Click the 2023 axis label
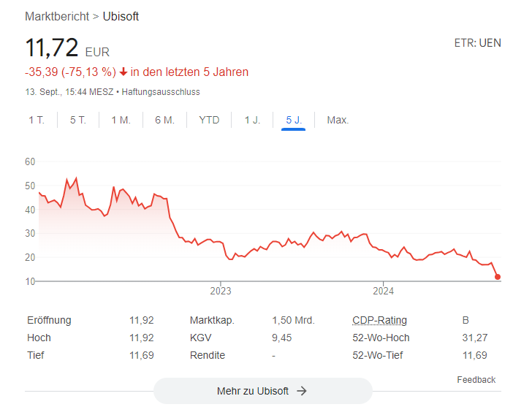532x415 pixels. (221, 291)
